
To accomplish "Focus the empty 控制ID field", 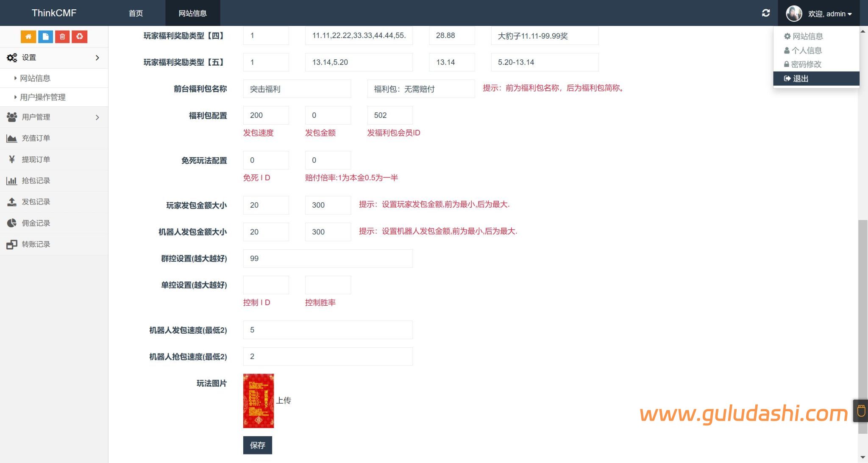I will (266, 285).
